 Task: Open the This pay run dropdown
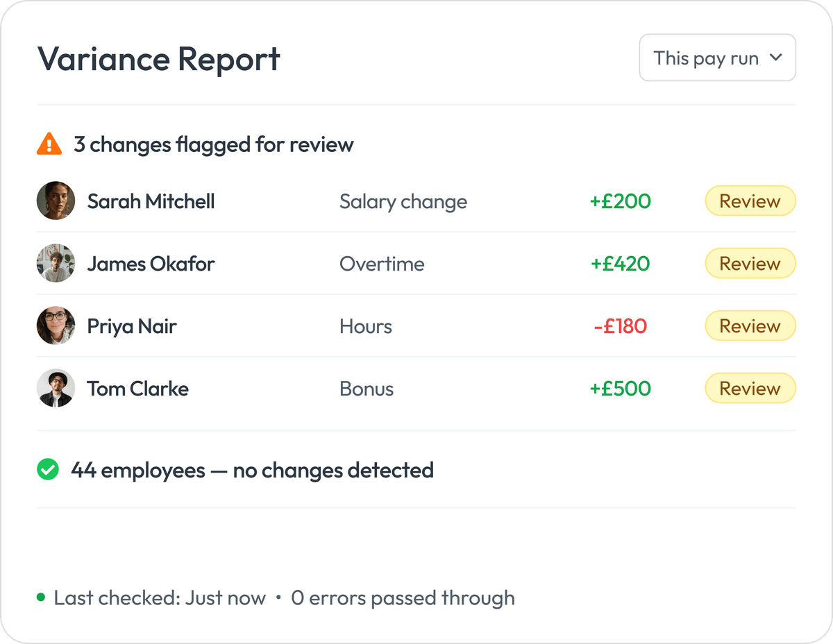click(718, 58)
